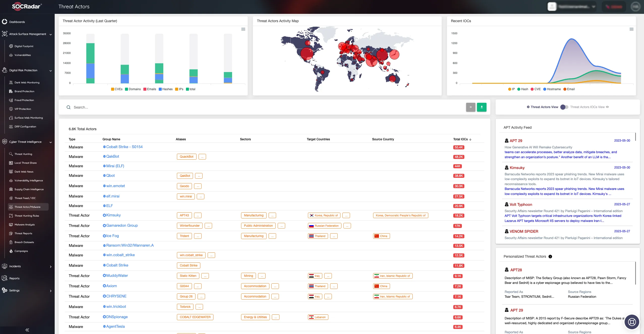Viewport: 644px width, 334px height.
Task: Click the SOCRadar logo
Action: pyautogui.click(x=27, y=6)
